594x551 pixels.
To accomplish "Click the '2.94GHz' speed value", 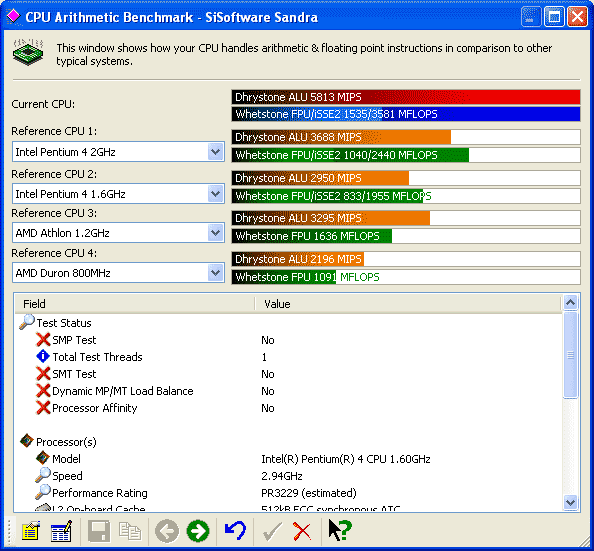I will point(282,476).
